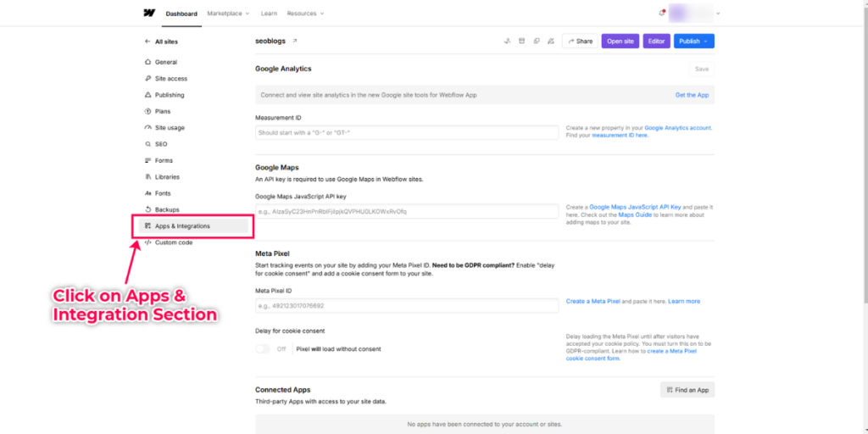Open the create a Meta Pixel cookie consent form link
The image size is (868, 434).
pos(631,355)
